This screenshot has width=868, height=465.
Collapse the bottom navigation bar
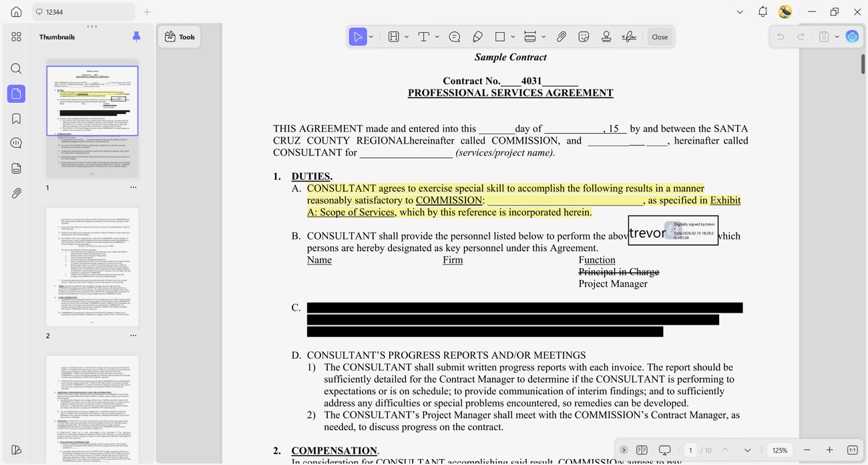click(x=624, y=450)
